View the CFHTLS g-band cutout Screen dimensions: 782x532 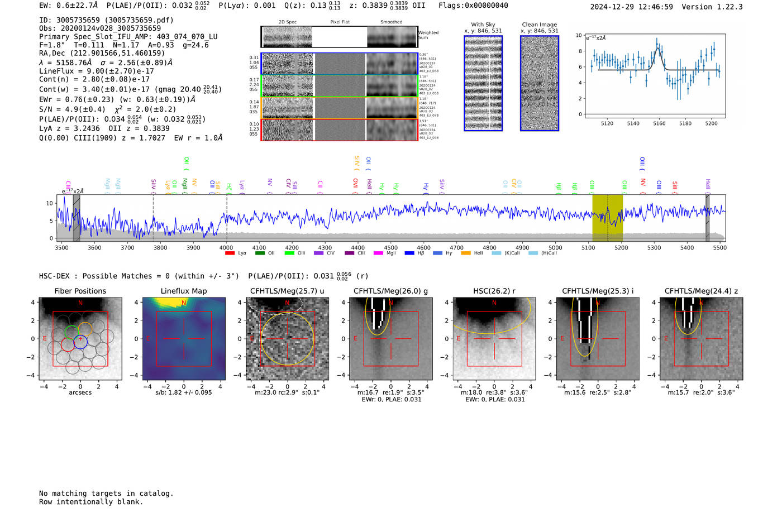click(390, 339)
